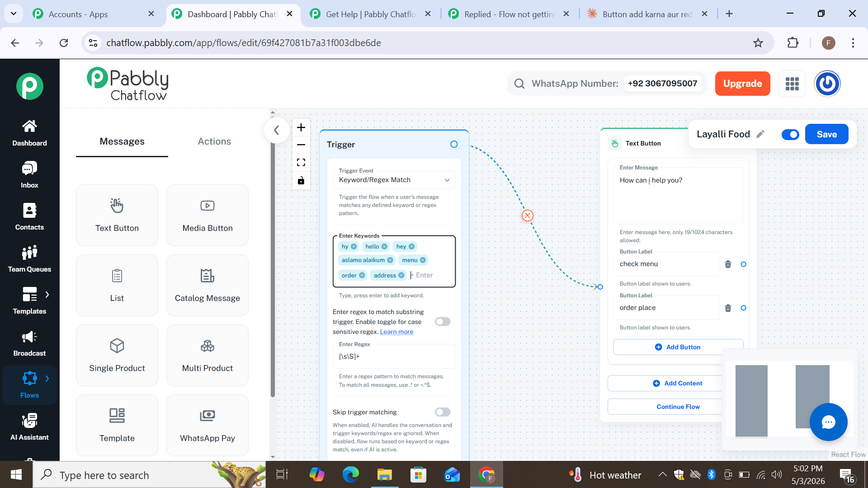The image size is (868, 488).
Task: Add a Text Button message block
Action: (117, 215)
